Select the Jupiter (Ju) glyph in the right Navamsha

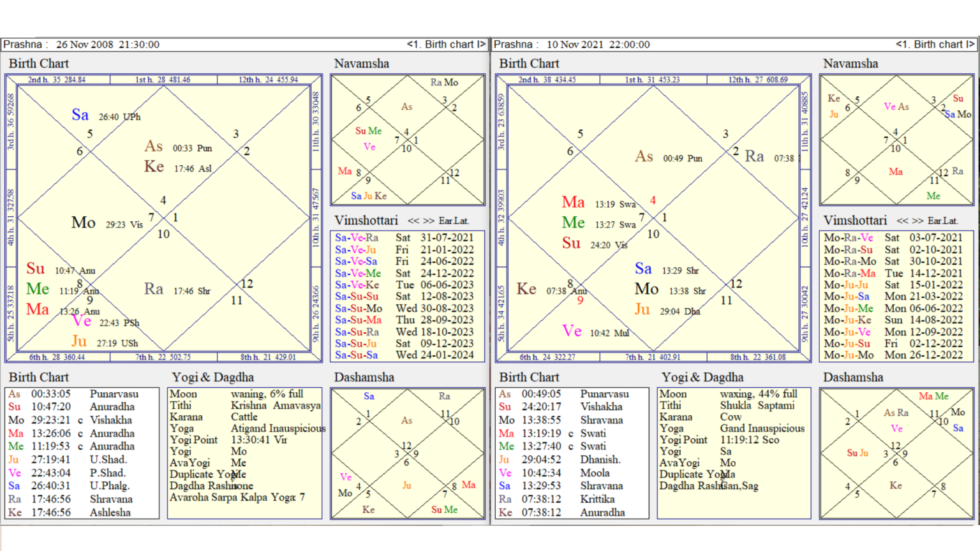pyautogui.click(x=833, y=115)
